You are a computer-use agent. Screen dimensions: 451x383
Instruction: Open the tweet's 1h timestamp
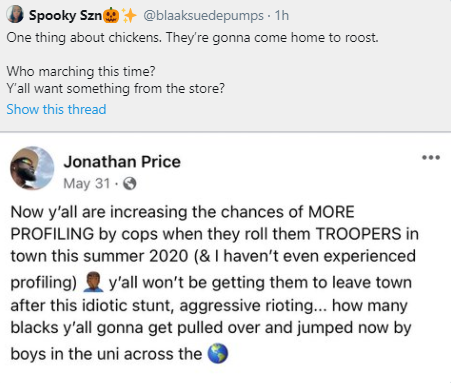click(282, 15)
